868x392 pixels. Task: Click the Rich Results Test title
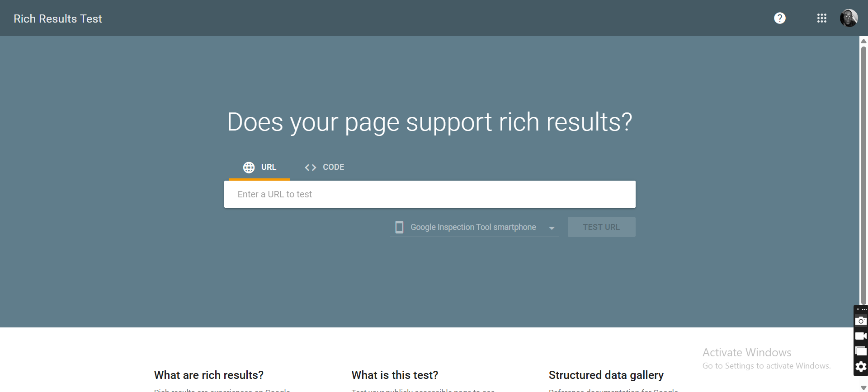click(x=58, y=19)
